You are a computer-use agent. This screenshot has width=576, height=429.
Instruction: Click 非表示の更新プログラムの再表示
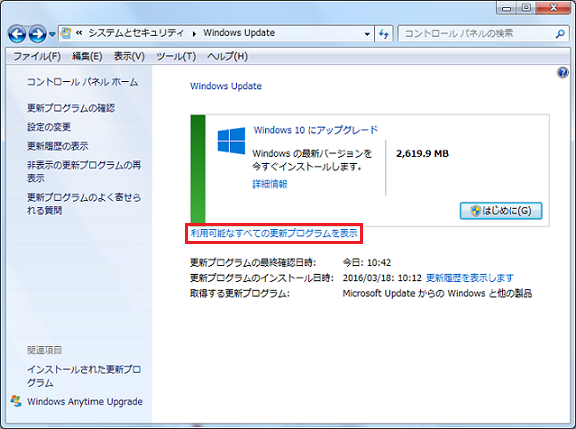pyautogui.click(x=84, y=172)
